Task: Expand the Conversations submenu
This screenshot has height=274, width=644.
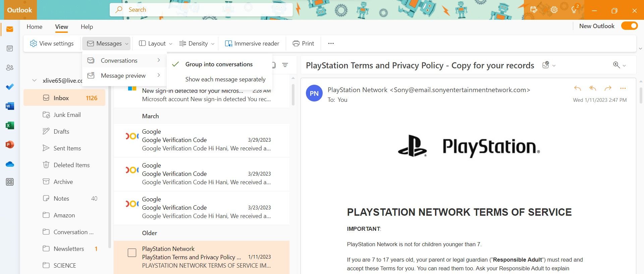Action: coord(124,61)
